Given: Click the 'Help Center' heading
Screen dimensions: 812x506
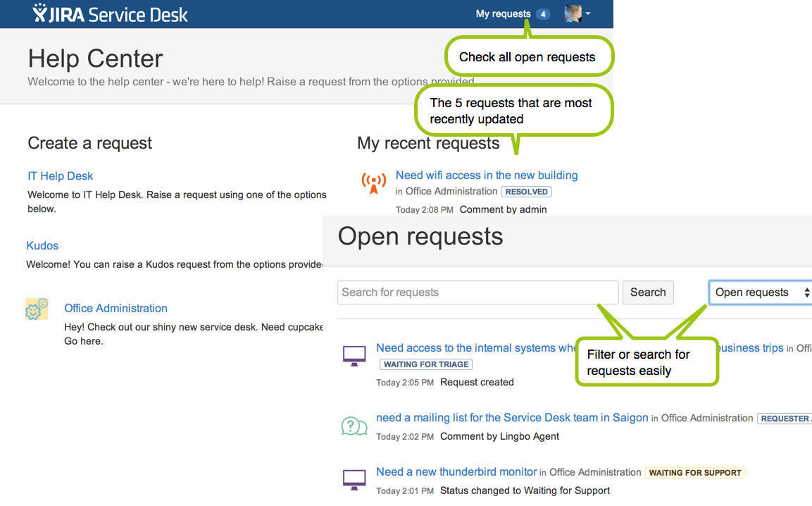Looking at the screenshot, I should pos(95,58).
